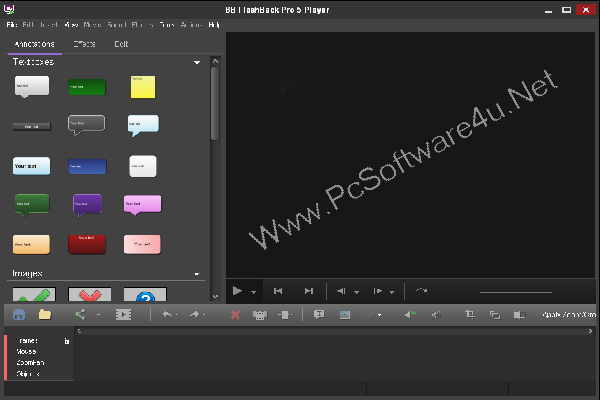Open the Undo history dropdown arrow
This screenshot has width=600, height=400.
(x=177, y=315)
